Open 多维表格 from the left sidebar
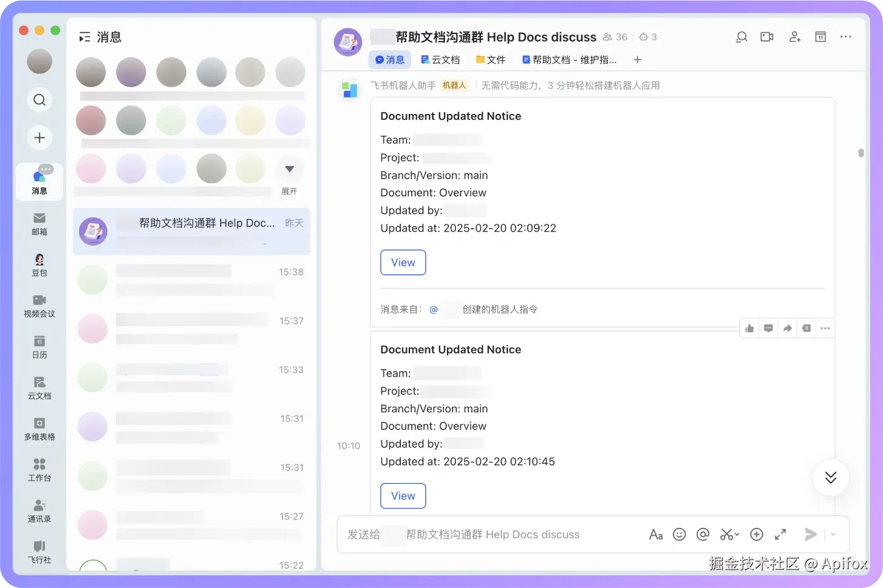This screenshot has height=588, width=883. pos(39,428)
